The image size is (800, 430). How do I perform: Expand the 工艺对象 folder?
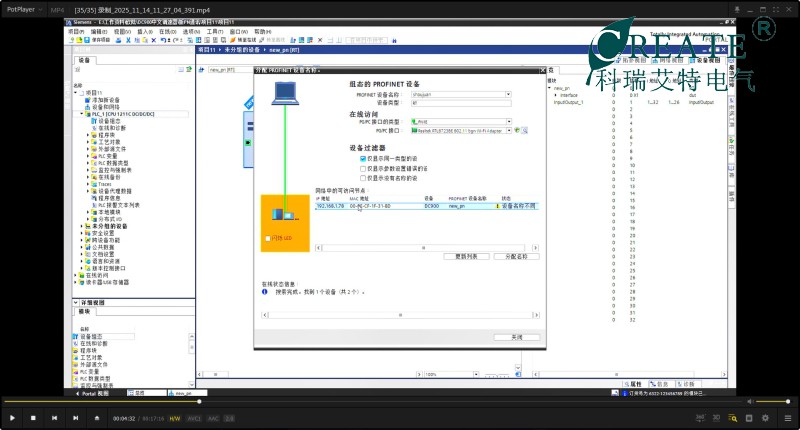[x=88, y=142]
